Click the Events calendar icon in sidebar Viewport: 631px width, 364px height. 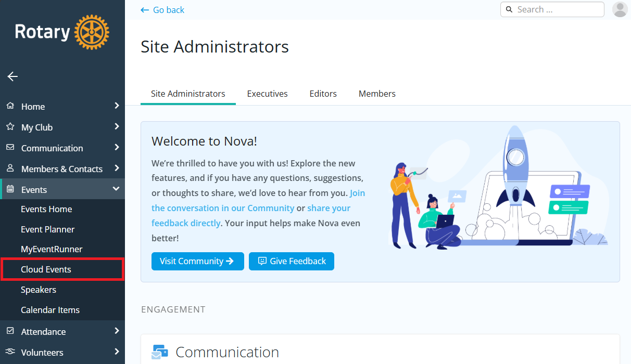[10, 189]
